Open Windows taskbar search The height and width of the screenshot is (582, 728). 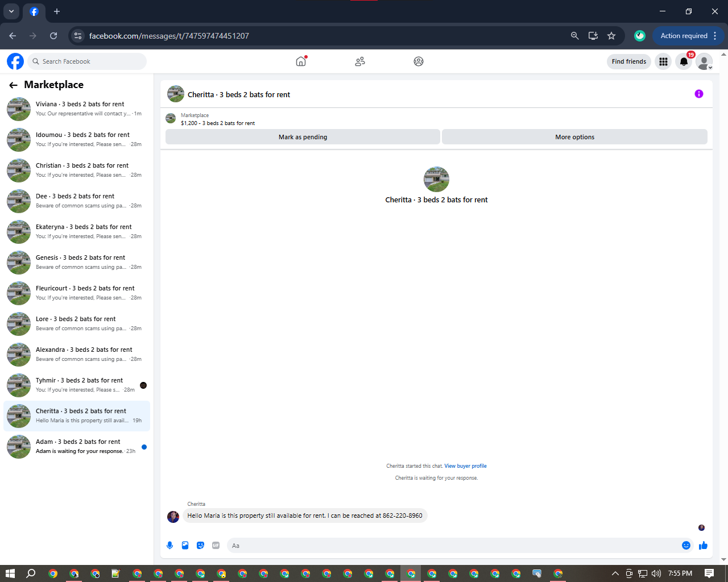click(x=31, y=573)
